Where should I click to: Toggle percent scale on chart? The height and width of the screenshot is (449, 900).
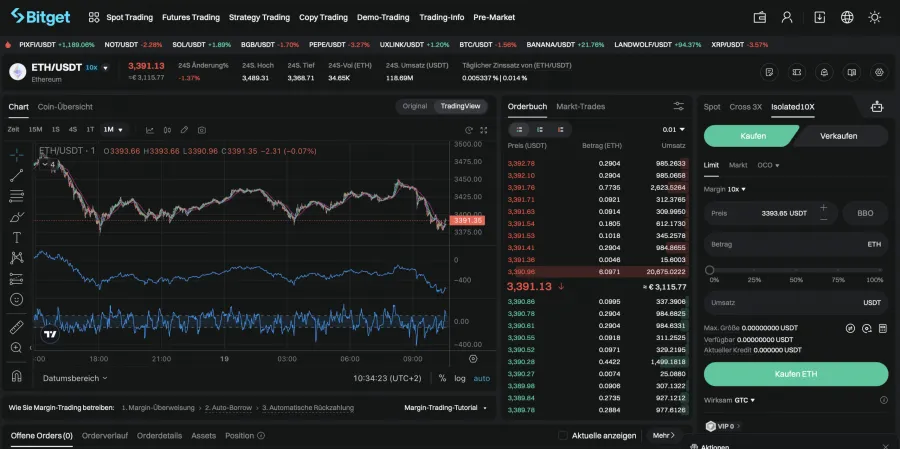[x=442, y=378]
